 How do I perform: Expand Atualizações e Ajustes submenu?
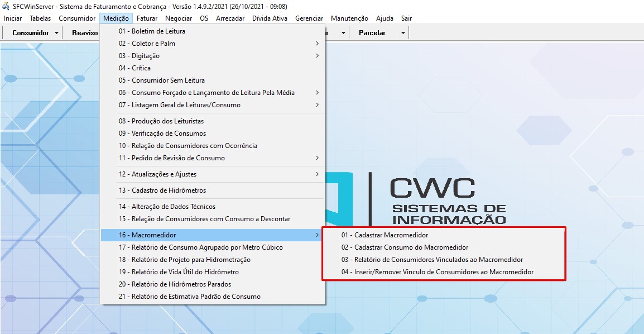pos(164,174)
